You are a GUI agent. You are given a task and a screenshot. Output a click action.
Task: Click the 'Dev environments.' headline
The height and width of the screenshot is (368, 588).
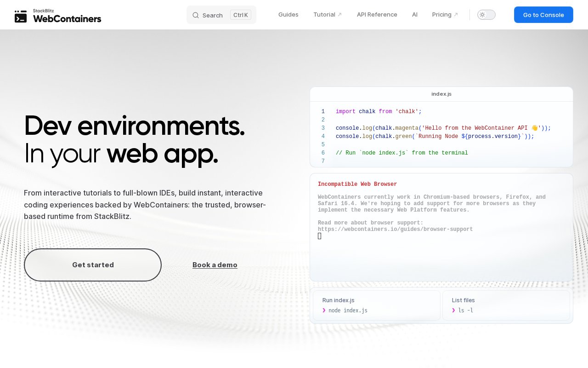pyautogui.click(x=134, y=126)
